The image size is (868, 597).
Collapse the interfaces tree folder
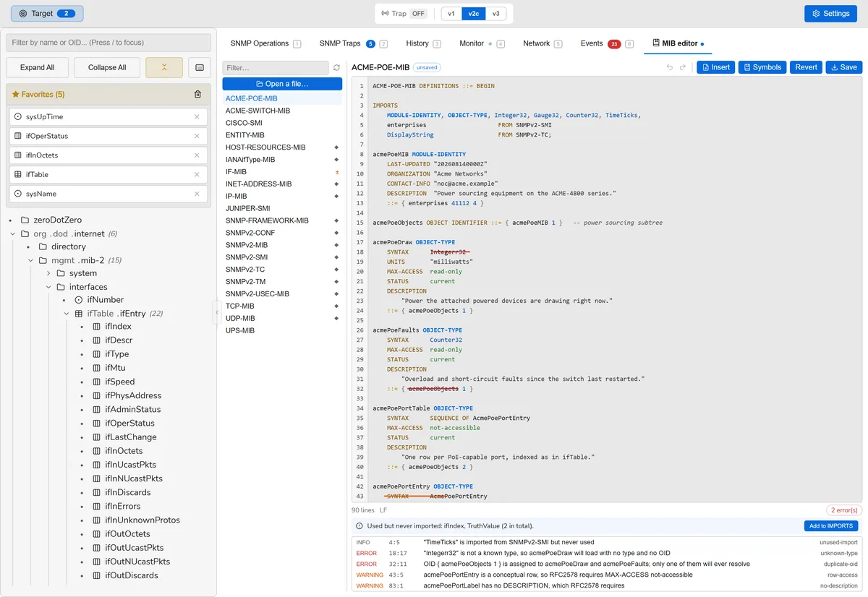[x=49, y=287]
